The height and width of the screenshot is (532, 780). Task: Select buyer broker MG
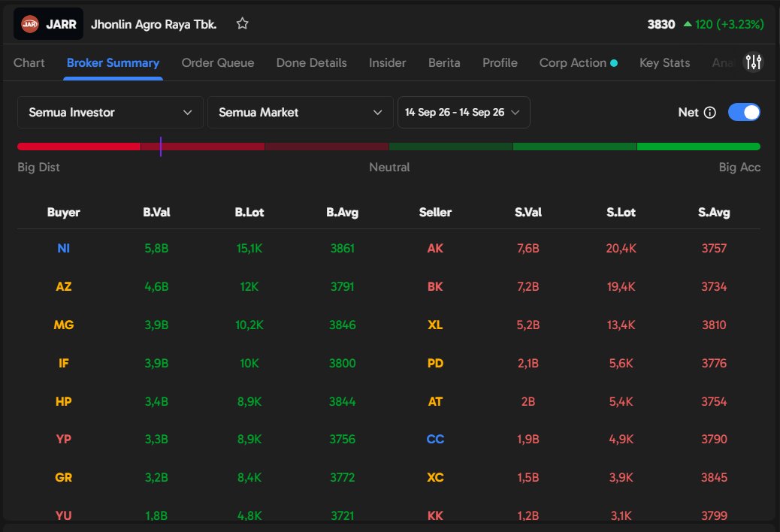[x=64, y=325]
